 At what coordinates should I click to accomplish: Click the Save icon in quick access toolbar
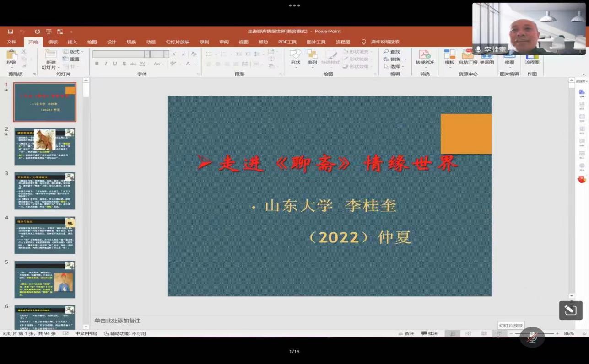10,32
